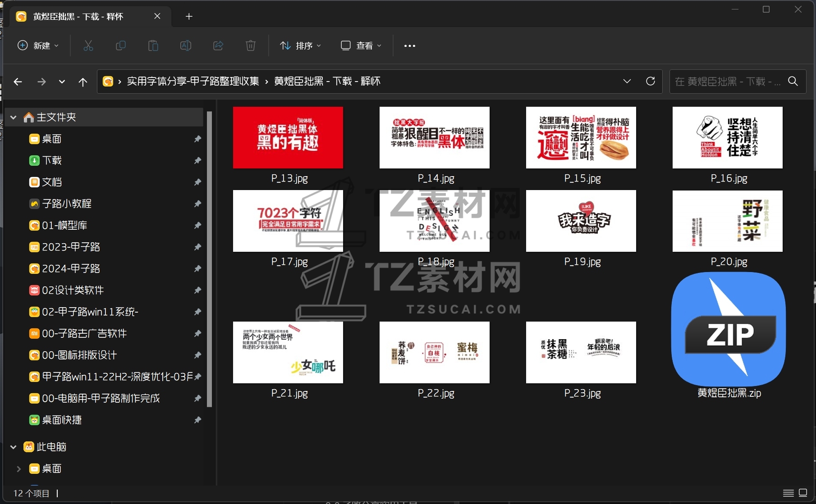
Task: Click the Cut scissors icon in toolbar
Action: [x=88, y=45]
